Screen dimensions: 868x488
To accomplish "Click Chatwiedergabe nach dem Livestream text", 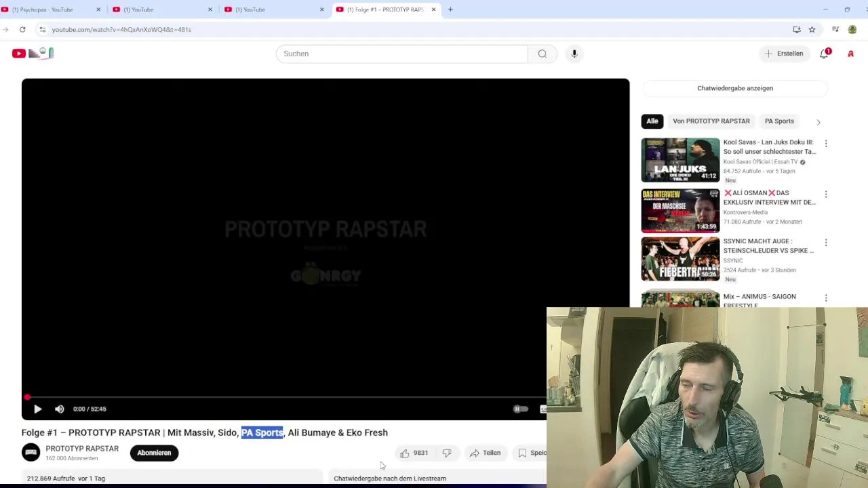I will [x=390, y=479].
